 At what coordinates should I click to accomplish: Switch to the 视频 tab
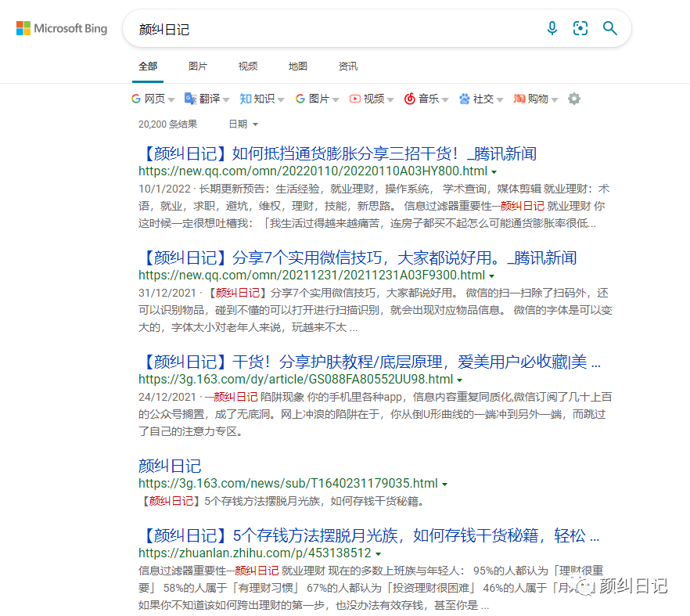(248, 67)
